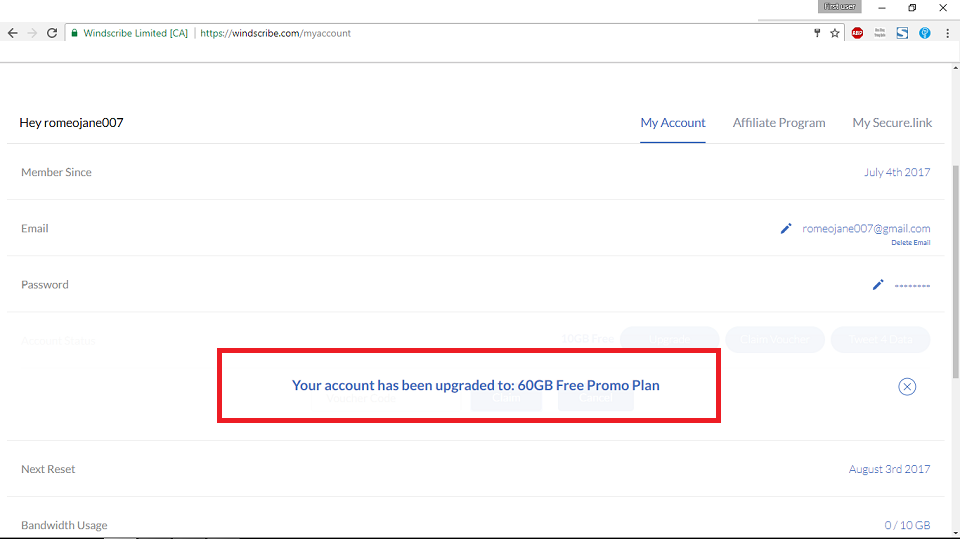Click the '60GB Free Promo Plan' upgrade message

click(x=476, y=385)
